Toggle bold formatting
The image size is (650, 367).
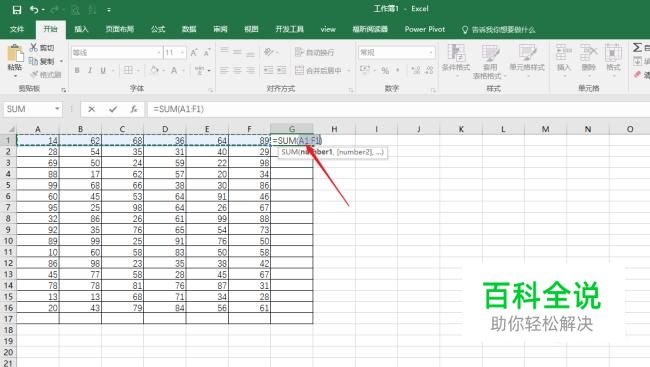click(77, 70)
